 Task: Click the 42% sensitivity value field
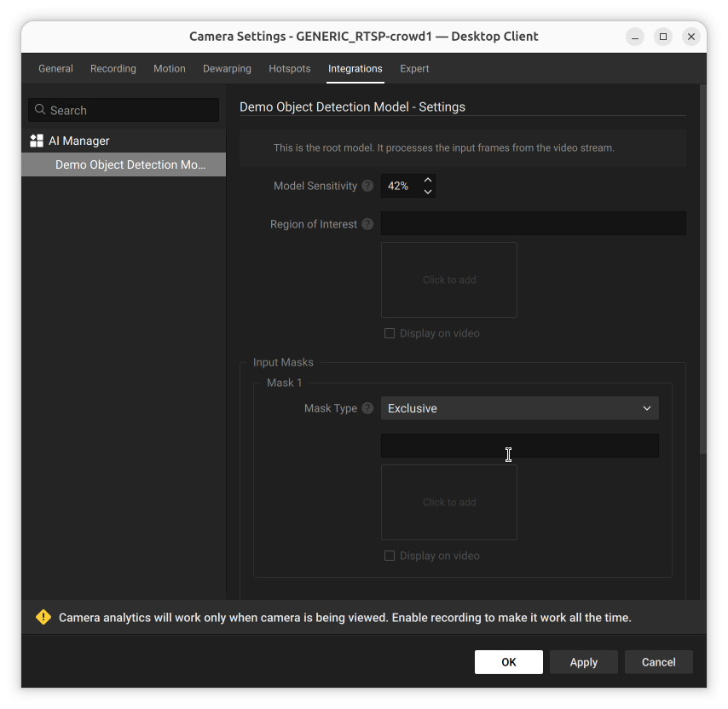[x=402, y=186]
